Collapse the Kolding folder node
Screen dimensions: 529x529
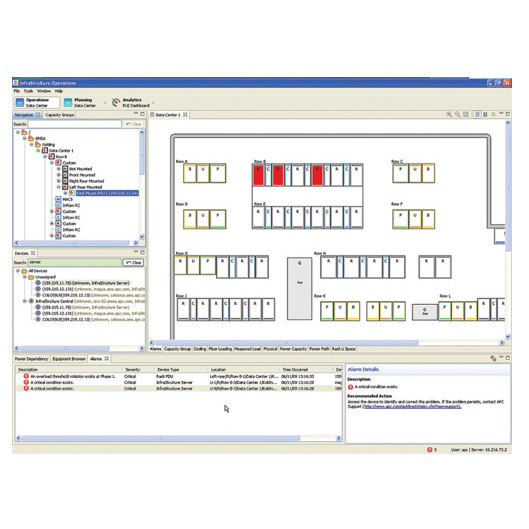[x=31, y=145]
